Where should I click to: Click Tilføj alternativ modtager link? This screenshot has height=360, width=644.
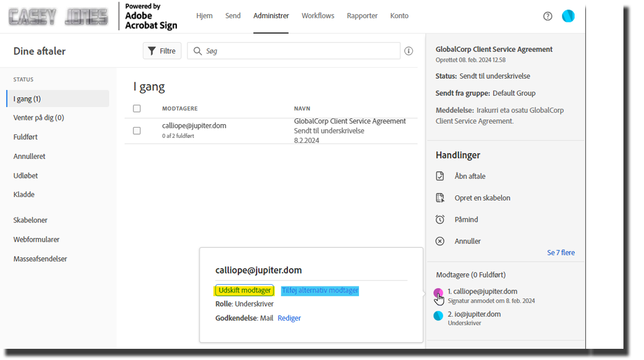(320, 291)
